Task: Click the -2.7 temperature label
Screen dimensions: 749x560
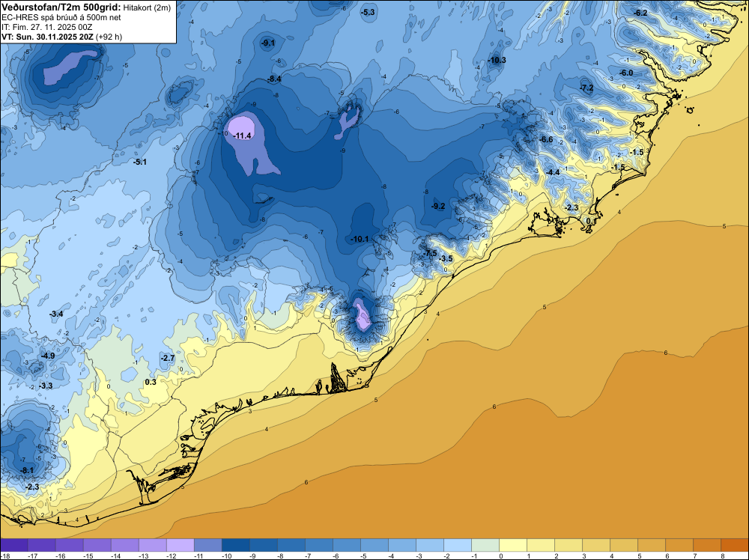Action: (x=168, y=358)
